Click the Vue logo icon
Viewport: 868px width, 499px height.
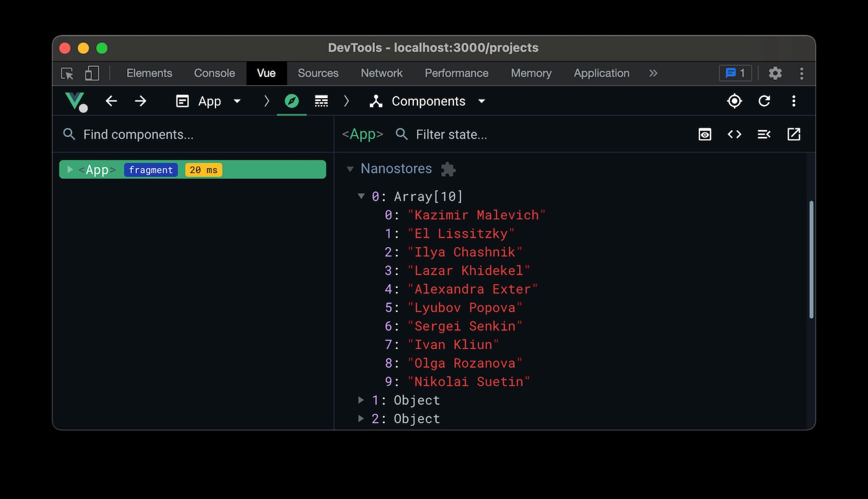click(76, 101)
